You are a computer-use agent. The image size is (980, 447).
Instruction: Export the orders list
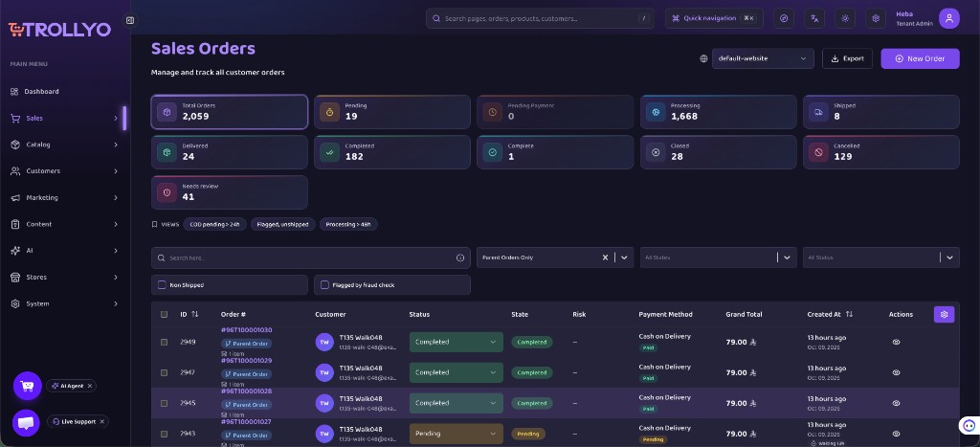tap(847, 58)
